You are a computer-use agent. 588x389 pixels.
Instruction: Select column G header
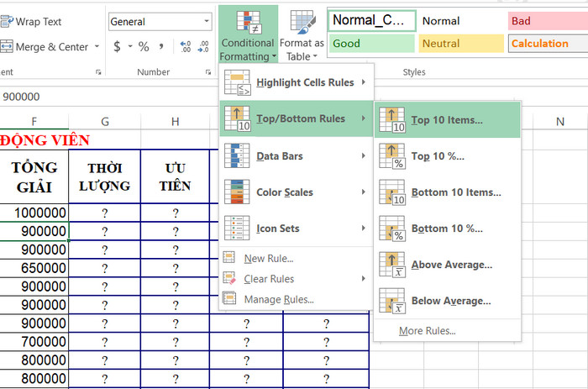(x=105, y=122)
